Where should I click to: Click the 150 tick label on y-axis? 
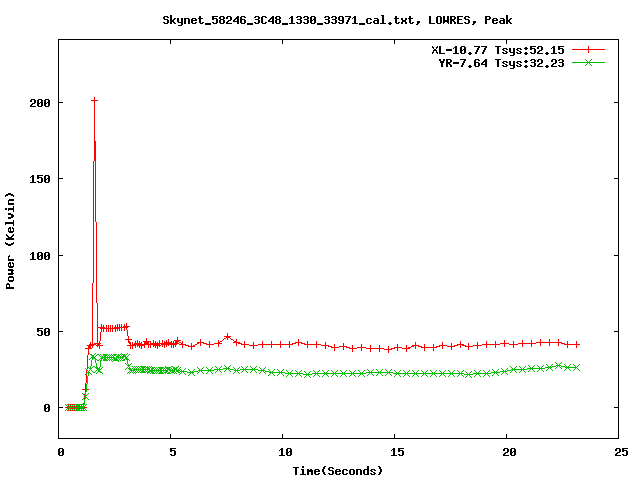point(40,179)
